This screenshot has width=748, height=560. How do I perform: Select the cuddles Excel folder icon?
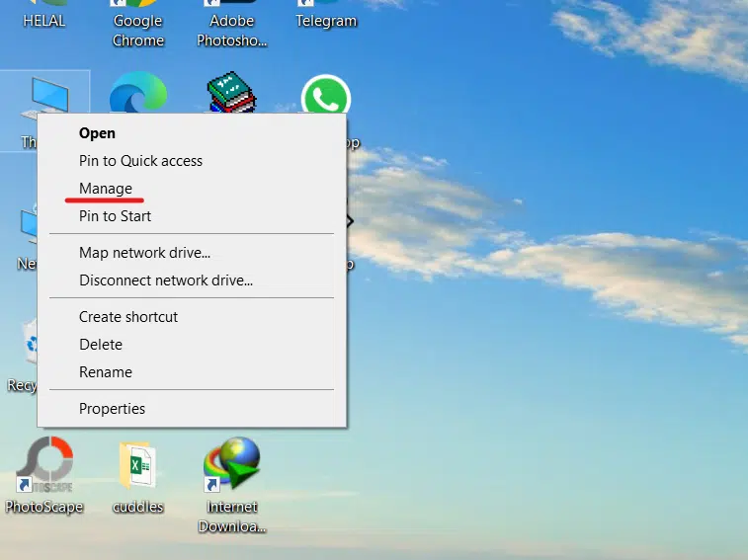coord(138,464)
